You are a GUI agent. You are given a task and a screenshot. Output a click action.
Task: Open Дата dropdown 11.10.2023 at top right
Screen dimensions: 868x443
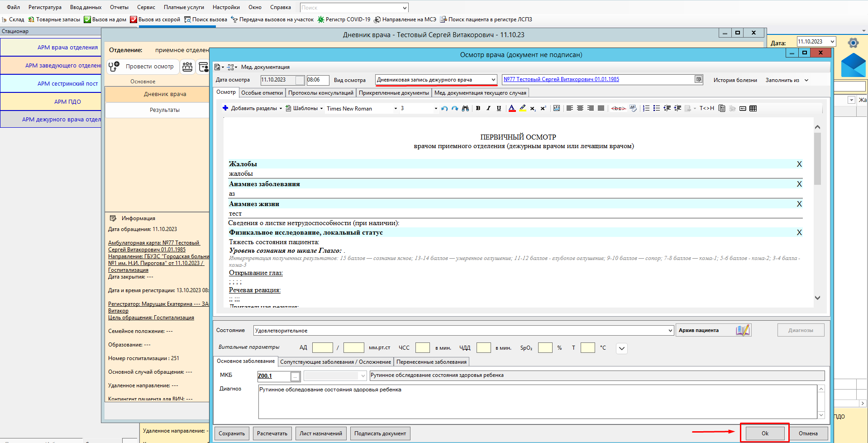click(x=832, y=42)
